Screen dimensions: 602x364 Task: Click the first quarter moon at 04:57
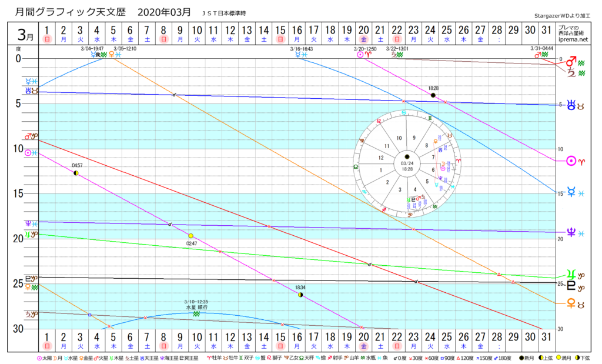[x=76, y=173]
